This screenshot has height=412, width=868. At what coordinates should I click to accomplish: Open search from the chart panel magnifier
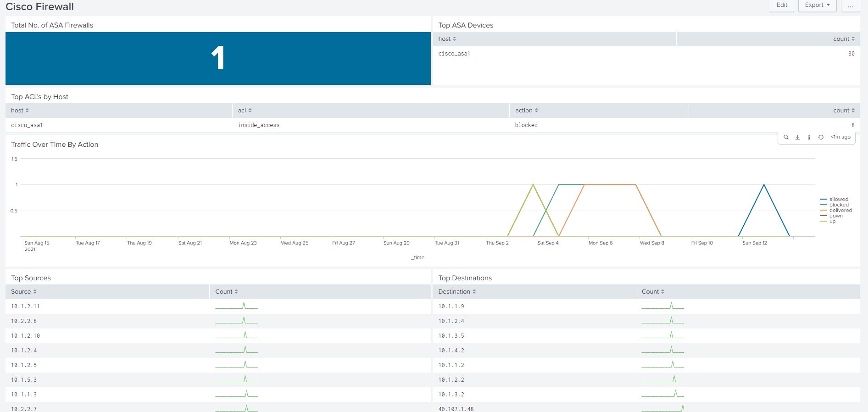786,137
